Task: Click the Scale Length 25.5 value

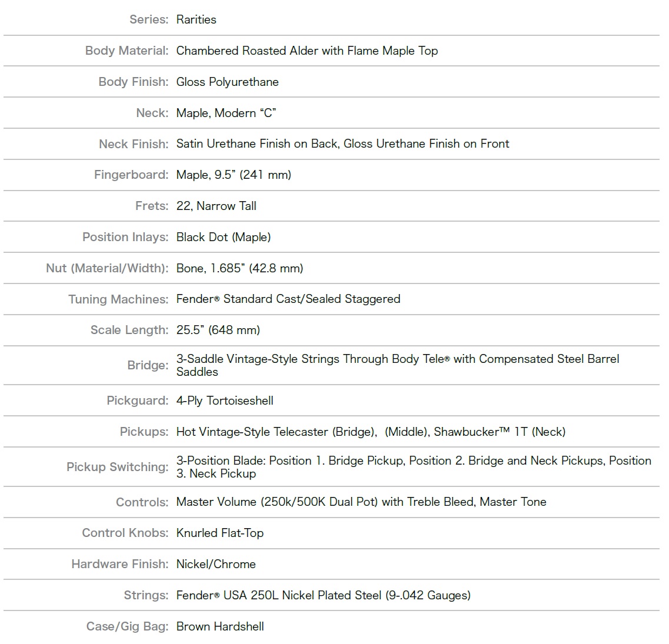Action: point(218,330)
